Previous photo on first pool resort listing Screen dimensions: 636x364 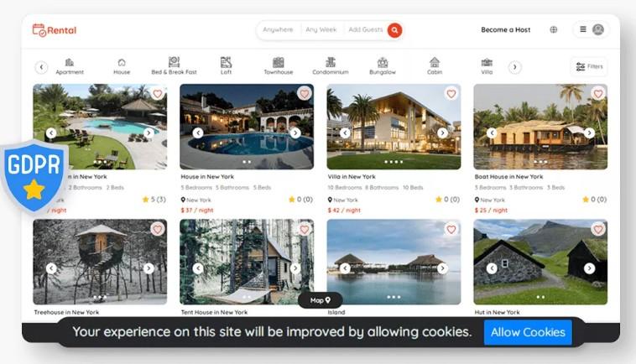point(51,133)
